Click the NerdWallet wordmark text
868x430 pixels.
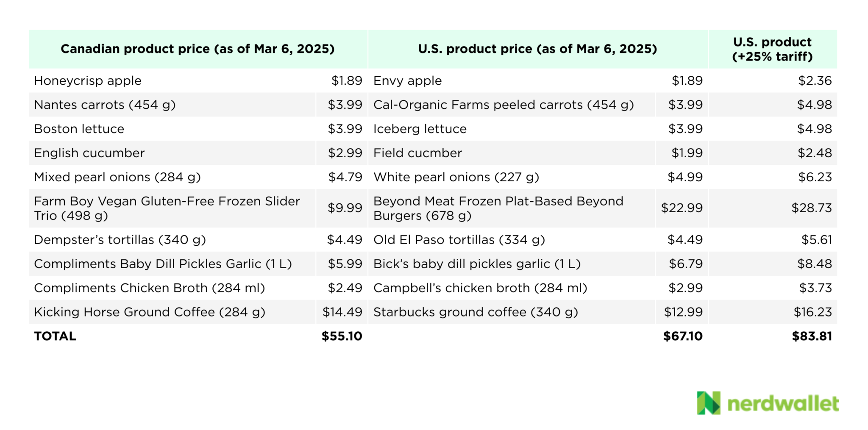pos(783,403)
